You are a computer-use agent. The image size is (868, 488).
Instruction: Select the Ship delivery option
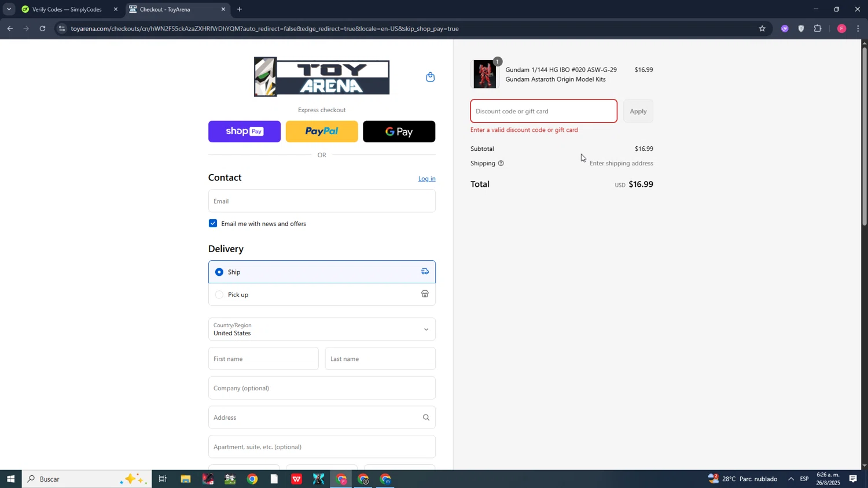tap(322, 272)
